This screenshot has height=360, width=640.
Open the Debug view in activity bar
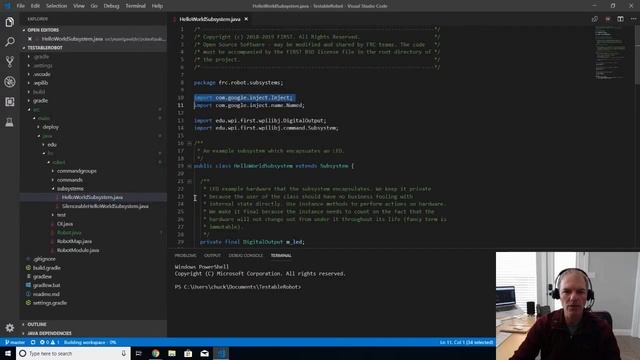(9, 82)
